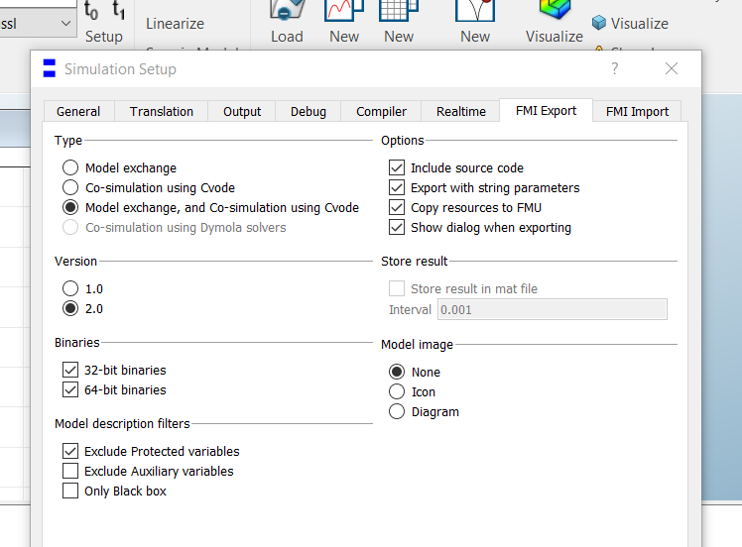Screen dimensions: 742x547
Task: Toggle 64-bit binaries checkbox
Action: [x=70, y=390]
